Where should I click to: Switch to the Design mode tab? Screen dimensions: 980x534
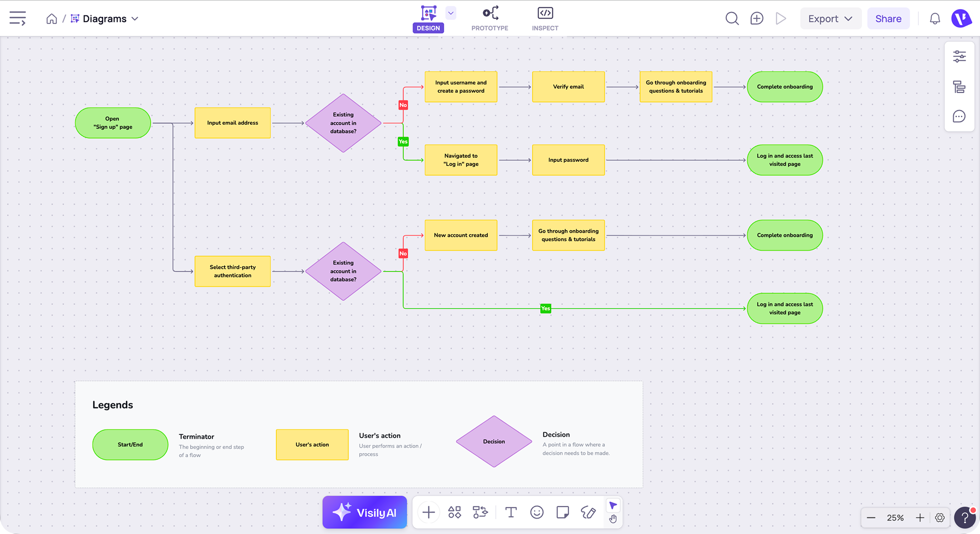coord(428,19)
